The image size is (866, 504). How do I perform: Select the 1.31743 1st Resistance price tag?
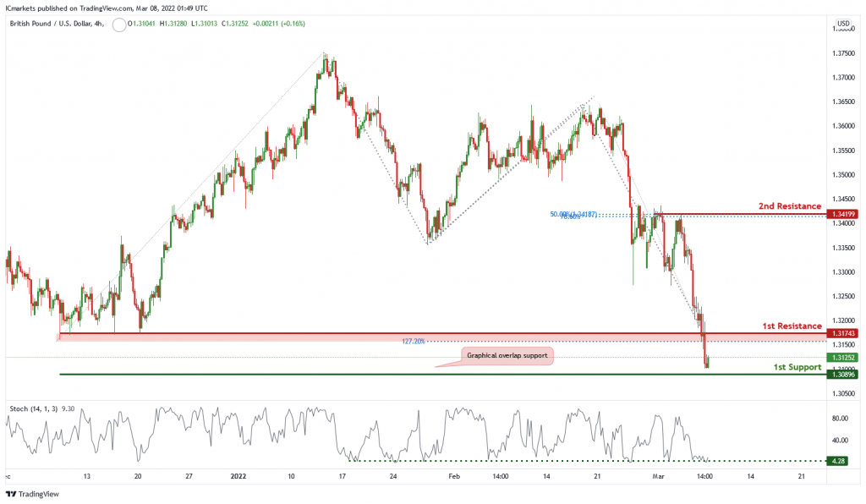[x=842, y=333]
